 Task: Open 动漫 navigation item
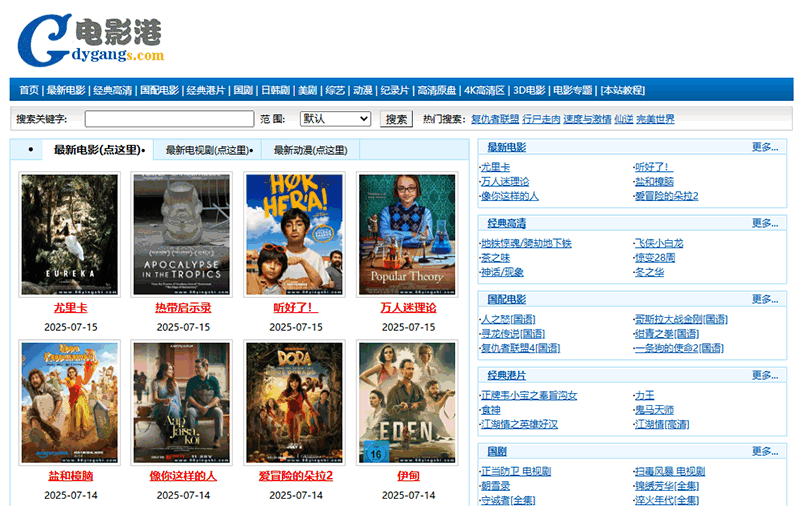coord(363,90)
